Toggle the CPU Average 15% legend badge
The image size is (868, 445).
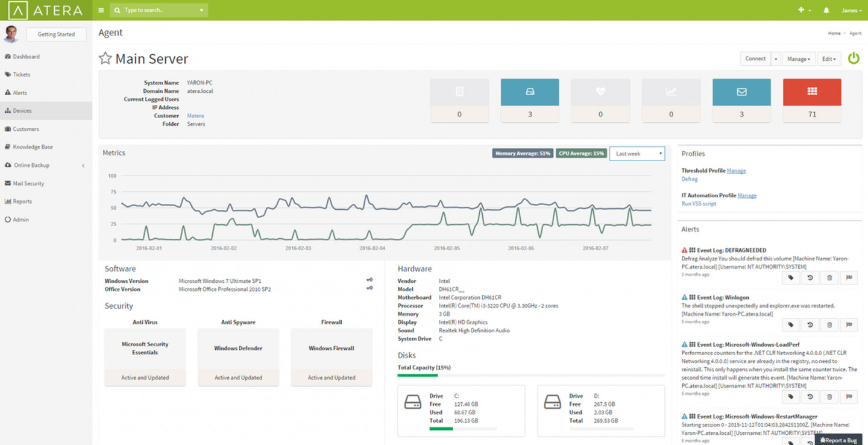click(581, 153)
